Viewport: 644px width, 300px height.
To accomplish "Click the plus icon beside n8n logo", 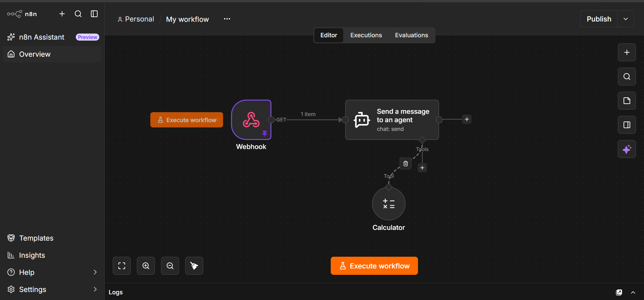I will coord(62,14).
